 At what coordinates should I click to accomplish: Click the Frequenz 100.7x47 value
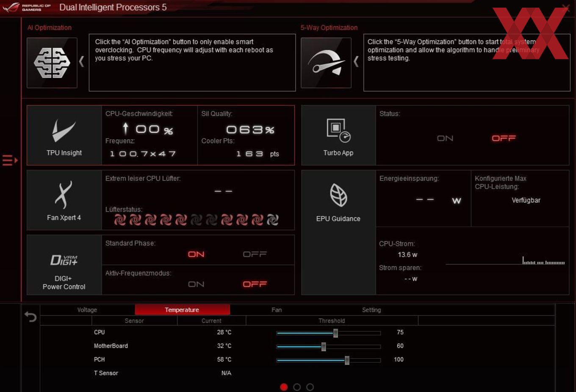tap(143, 154)
